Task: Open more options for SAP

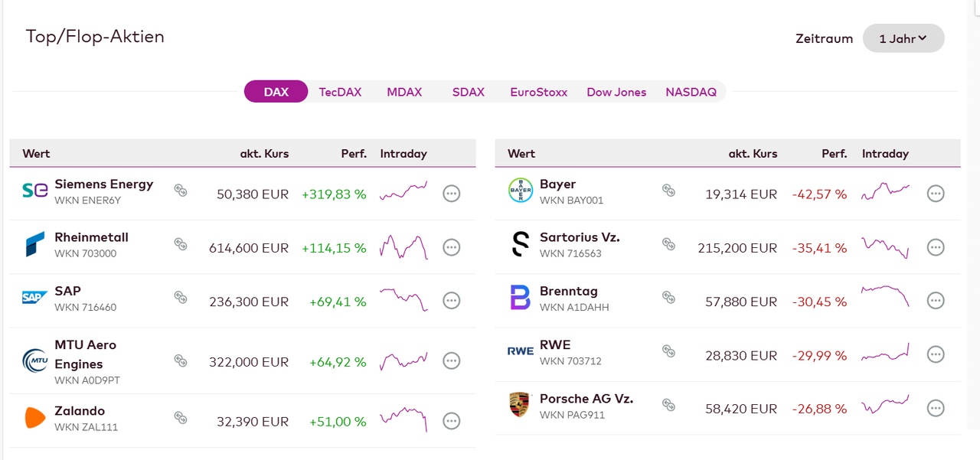Action: 452,301
